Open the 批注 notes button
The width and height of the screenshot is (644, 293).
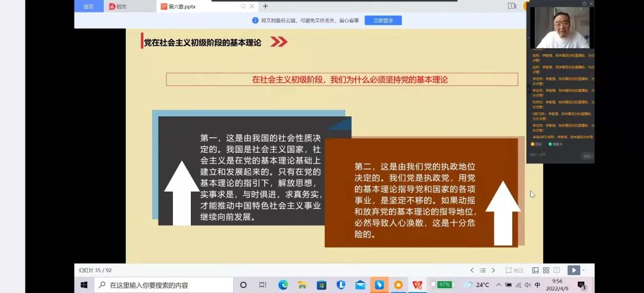(x=515, y=270)
